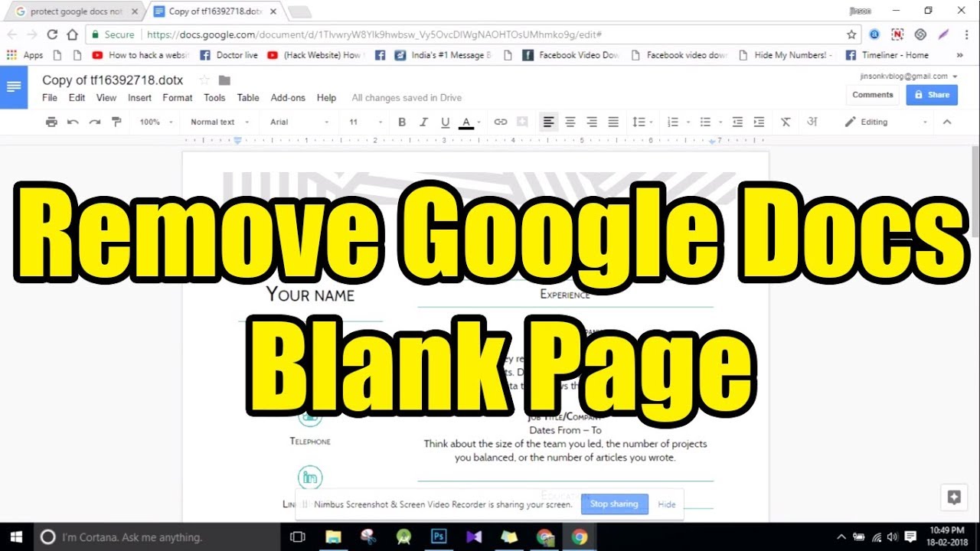
Task: Open the Help menu
Action: pyautogui.click(x=326, y=98)
